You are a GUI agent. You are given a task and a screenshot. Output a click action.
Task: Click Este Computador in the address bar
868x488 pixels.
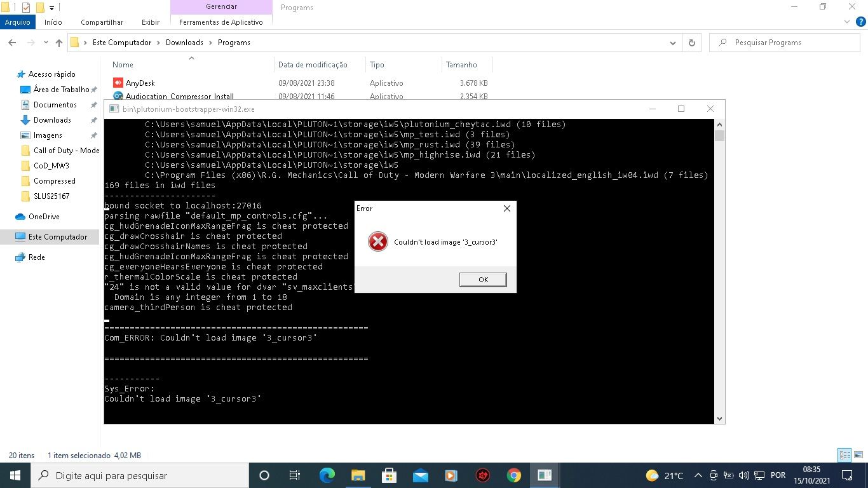tap(122, 43)
